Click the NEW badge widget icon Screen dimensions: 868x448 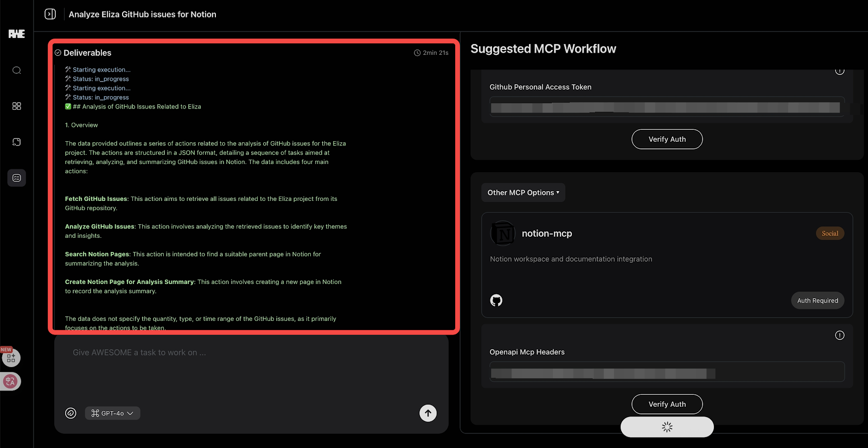coord(11,357)
